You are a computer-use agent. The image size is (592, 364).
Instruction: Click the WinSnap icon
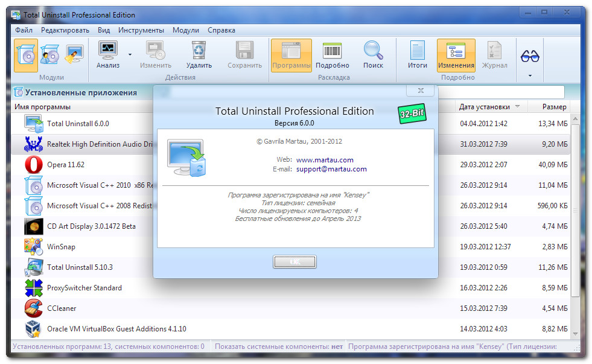(34, 246)
